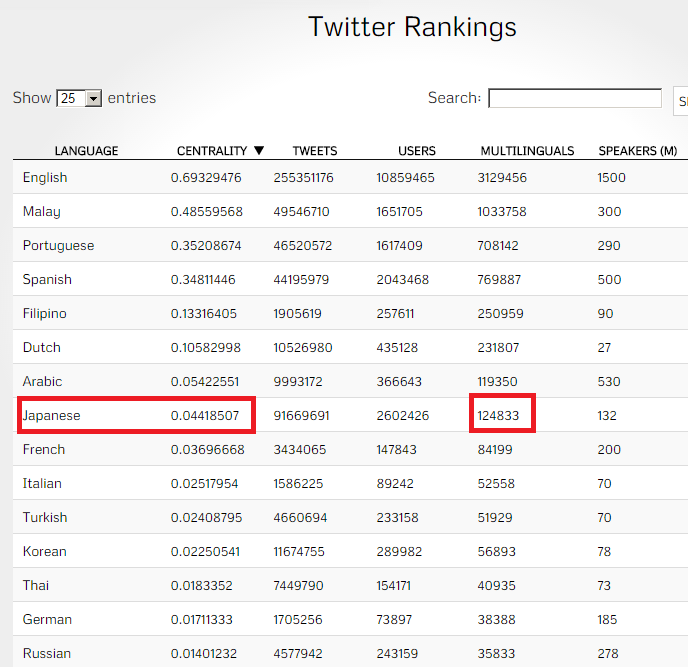The height and width of the screenshot is (667, 688).
Task: Sort by the LANGUAGE column header
Action: tap(86, 151)
